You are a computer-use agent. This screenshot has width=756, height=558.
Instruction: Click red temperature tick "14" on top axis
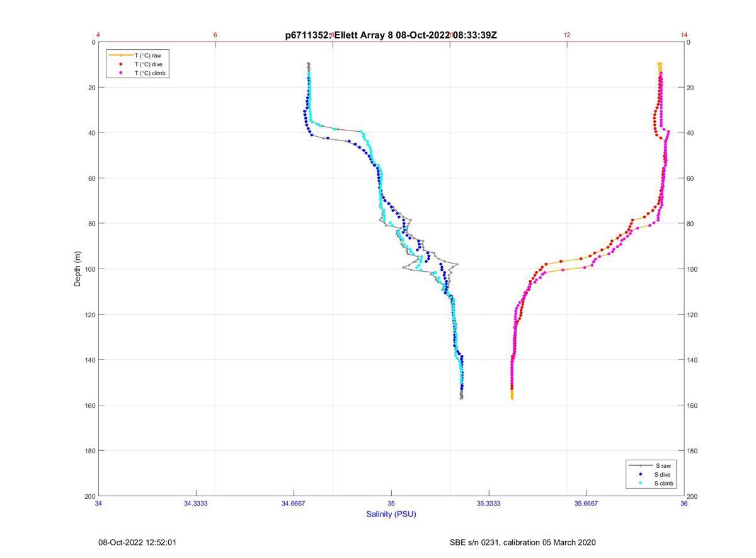(684, 35)
